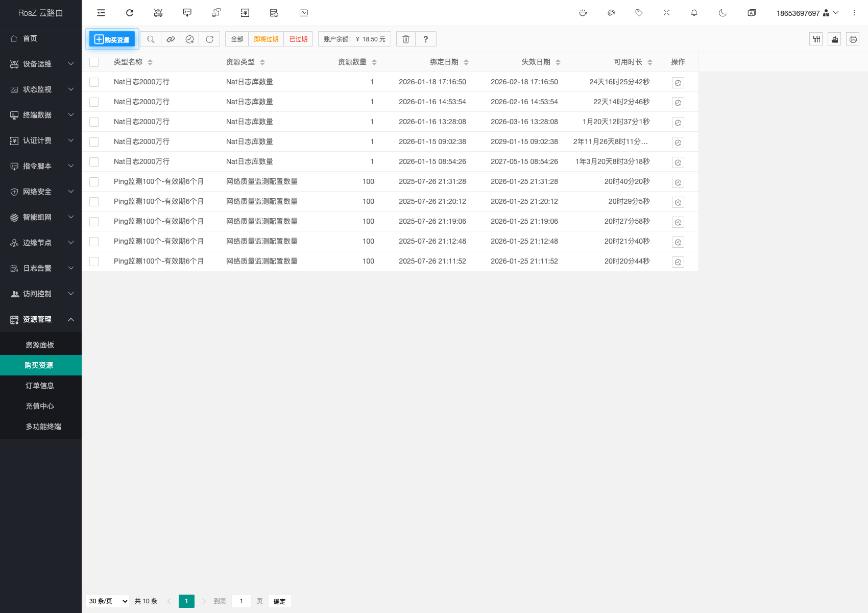Viewport: 868px width, 613px height.
Task: Open notifications bell icon
Action: (x=694, y=13)
